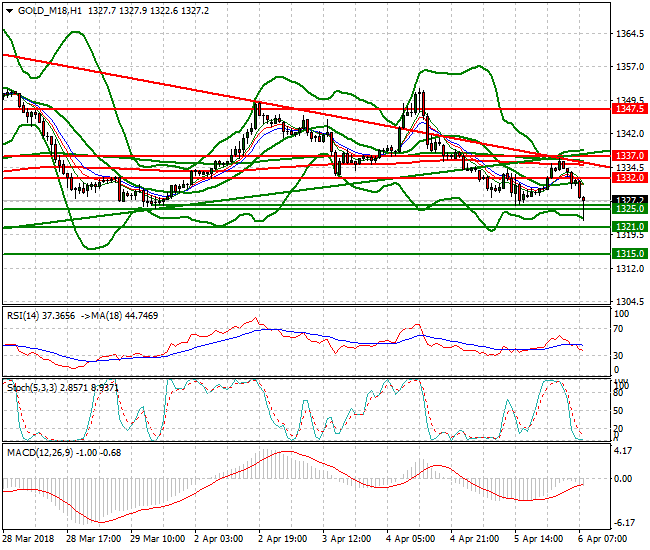Click the 1364.5 value on price axis

coord(626,34)
